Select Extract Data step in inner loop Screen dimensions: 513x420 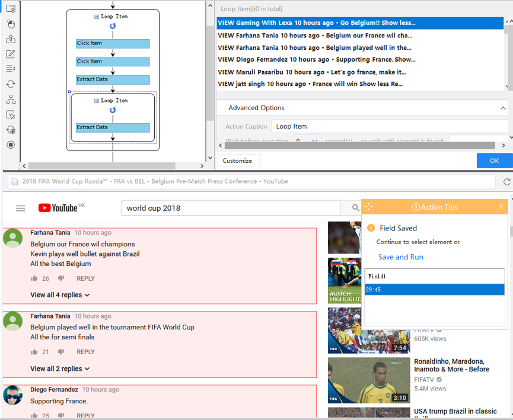[113, 127]
